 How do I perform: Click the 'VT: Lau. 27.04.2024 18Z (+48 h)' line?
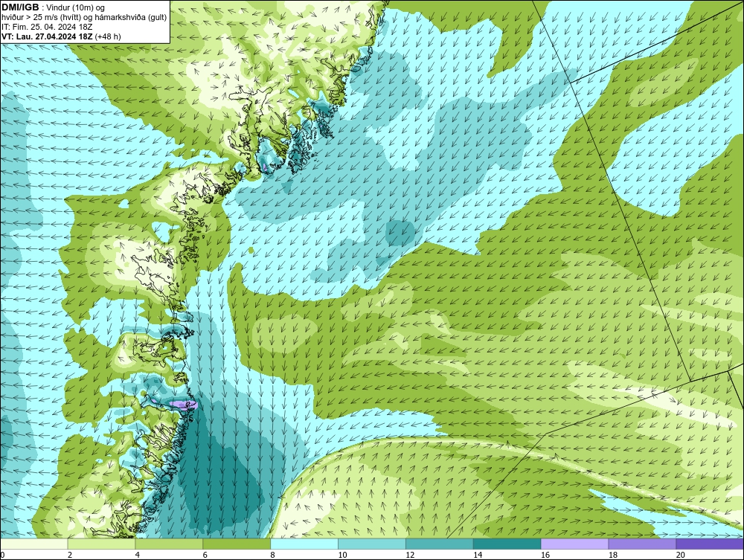point(61,36)
